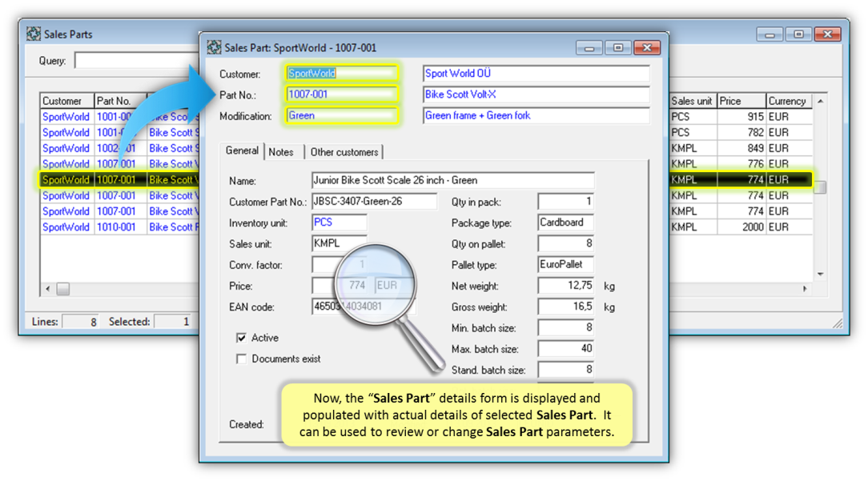Click the Customer field containing SportWorld
Viewport: 868px width, 481px height.
[342, 73]
